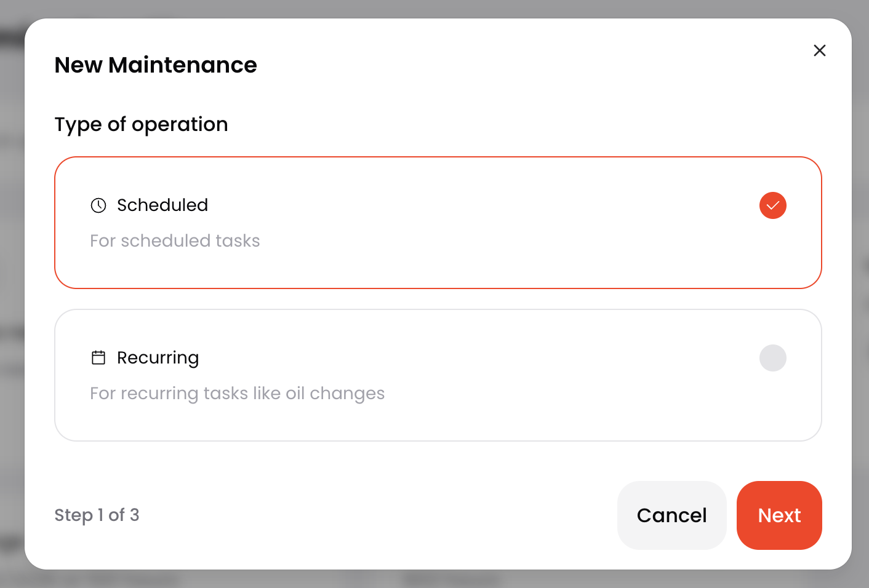Advance to step 2 via the orange button
869x588 pixels.
(x=779, y=515)
